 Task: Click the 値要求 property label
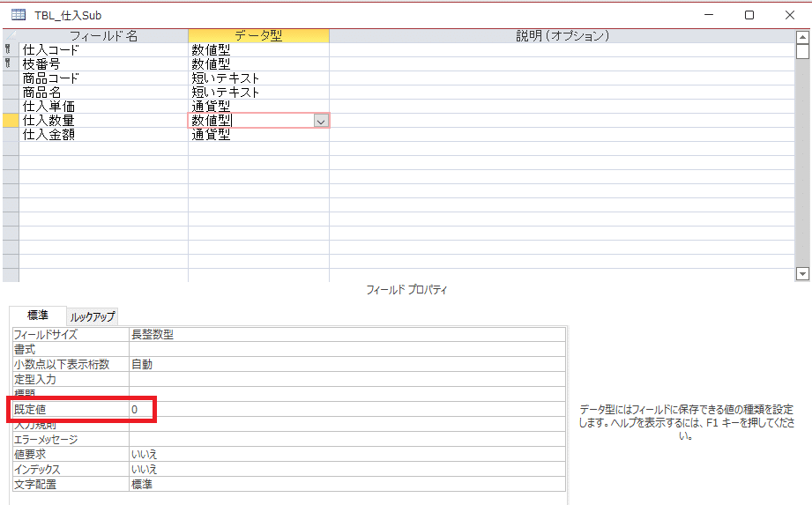[x=71, y=454]
